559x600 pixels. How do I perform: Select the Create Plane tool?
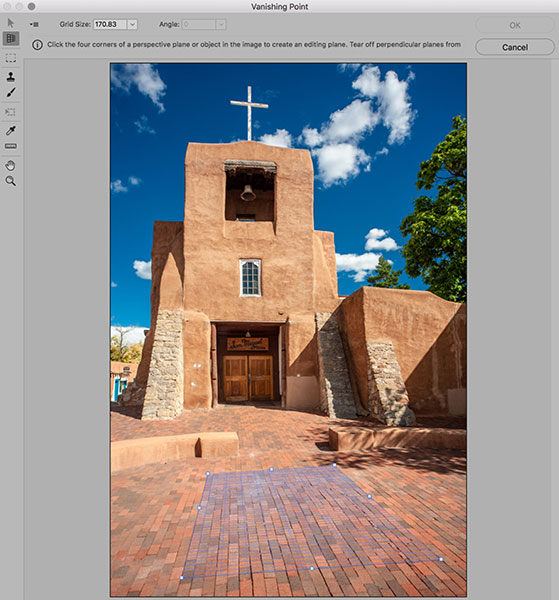11,38
